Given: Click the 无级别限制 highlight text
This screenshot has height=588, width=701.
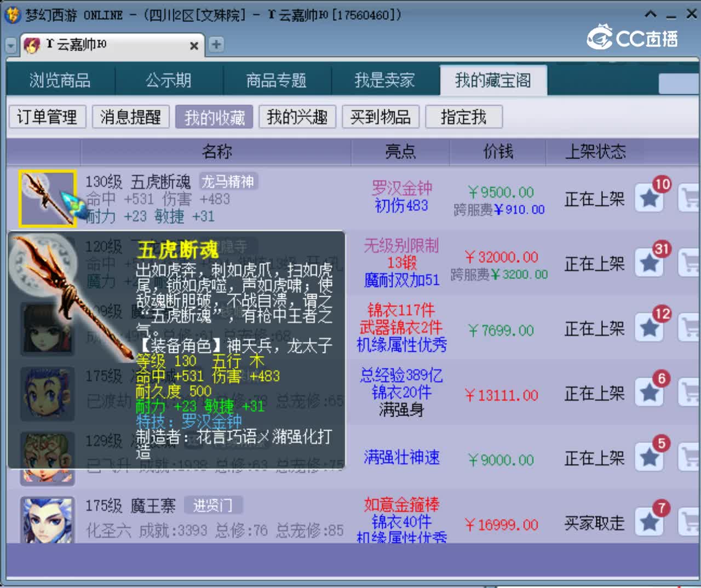Looking at the screenshot, I should click(x=401, y=246).
